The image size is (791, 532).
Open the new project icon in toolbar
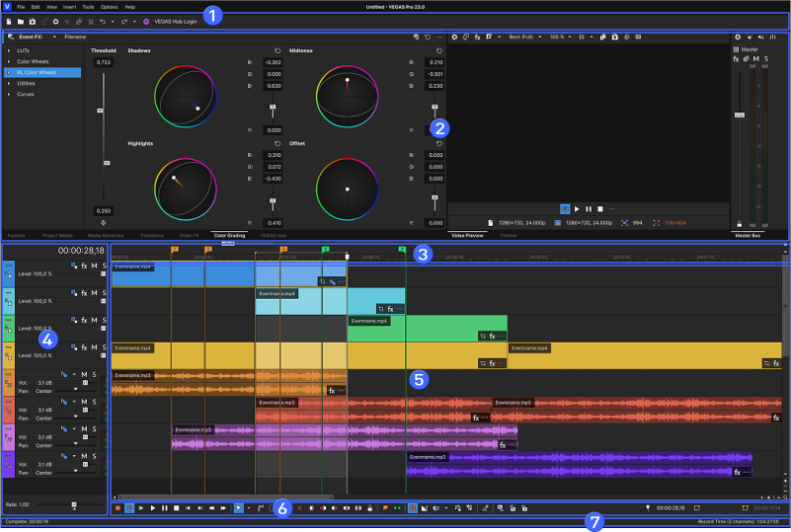tap(9, 21)
